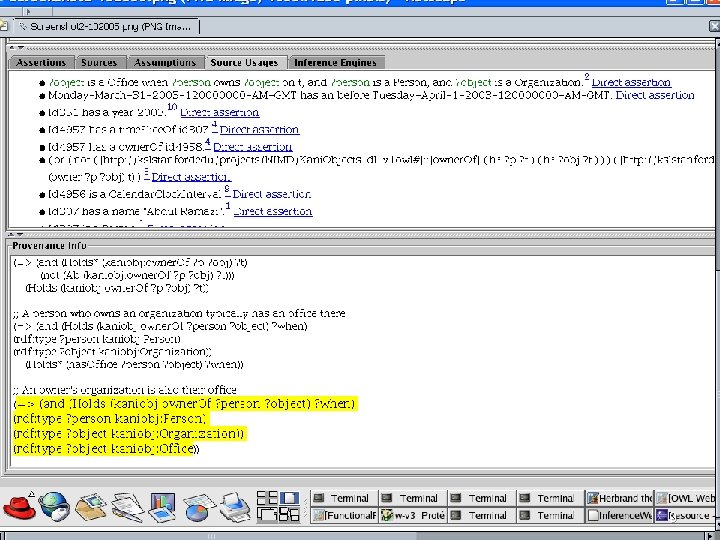This screenshot has width=720, height=540.
Task: Launch the spreadsheet pie-chart icon
Action: (198, 508)
